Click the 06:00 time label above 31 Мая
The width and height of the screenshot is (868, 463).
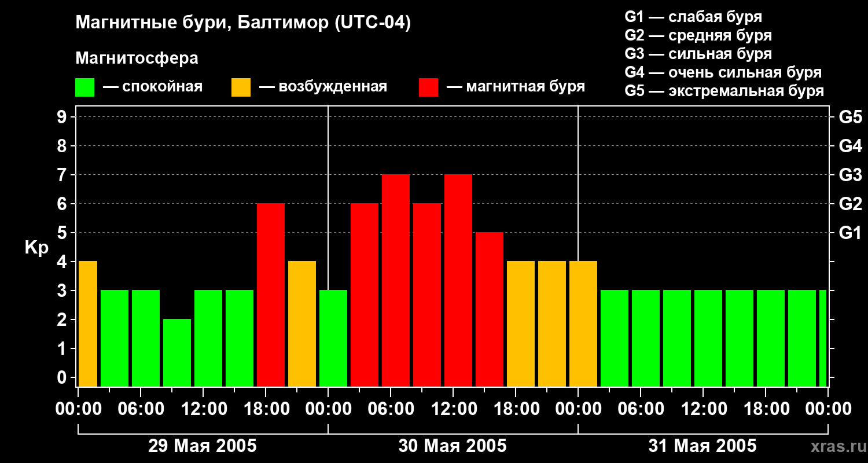coord(641,409)
